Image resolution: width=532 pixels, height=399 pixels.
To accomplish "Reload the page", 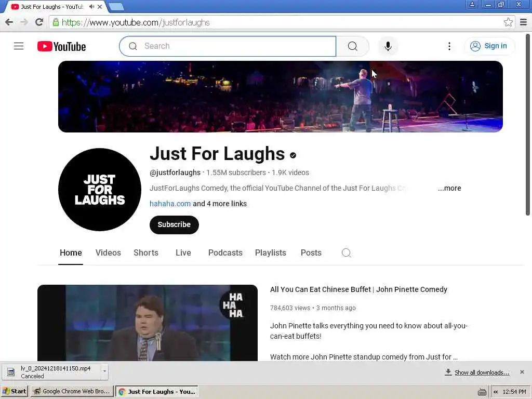I will coord(39,22).
